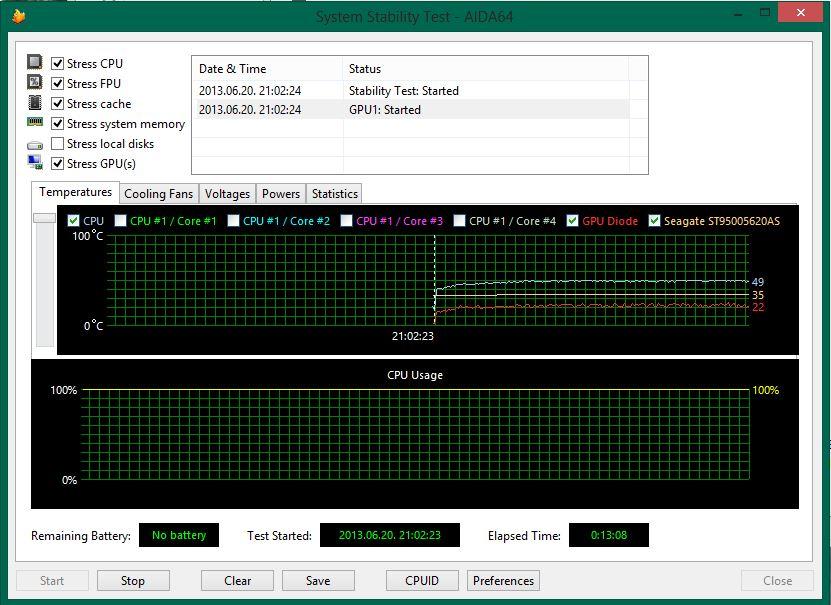The image size is (831, 605).
Task: Click the CPU Usage graph title
Action: pyautogui.click(x=415, y=375)
